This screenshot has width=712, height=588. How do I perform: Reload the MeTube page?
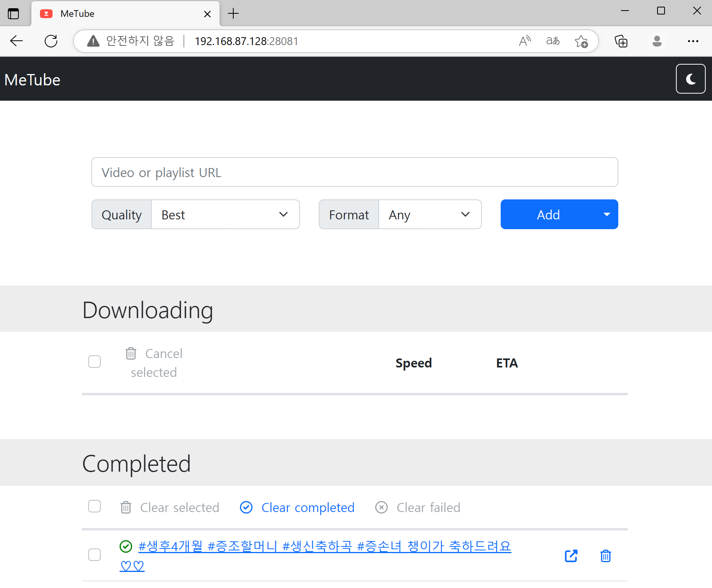click(51, 41)
